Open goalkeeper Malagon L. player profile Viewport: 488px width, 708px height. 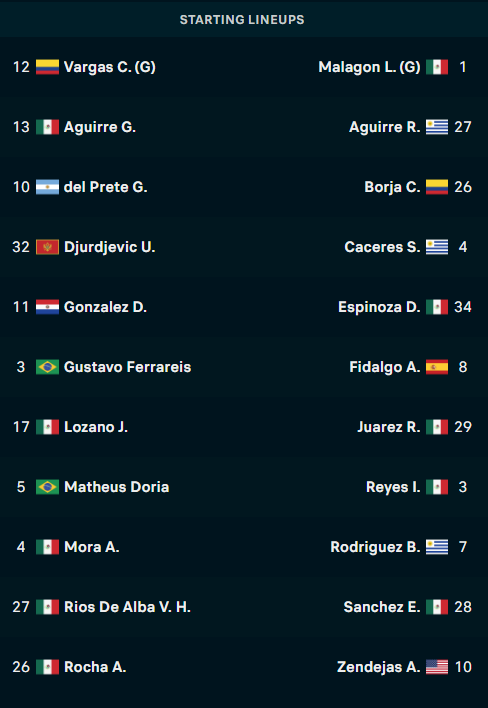click(x=369, y=67)
